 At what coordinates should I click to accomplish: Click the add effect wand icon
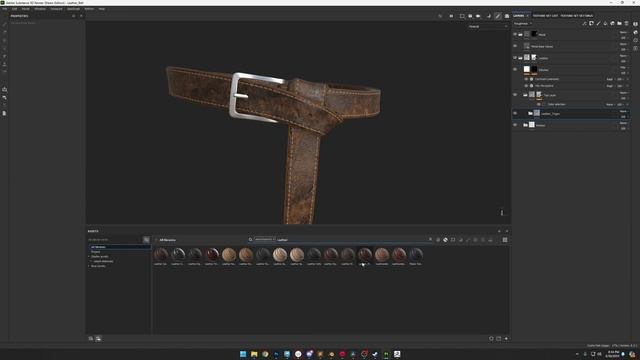pos(584,24)
